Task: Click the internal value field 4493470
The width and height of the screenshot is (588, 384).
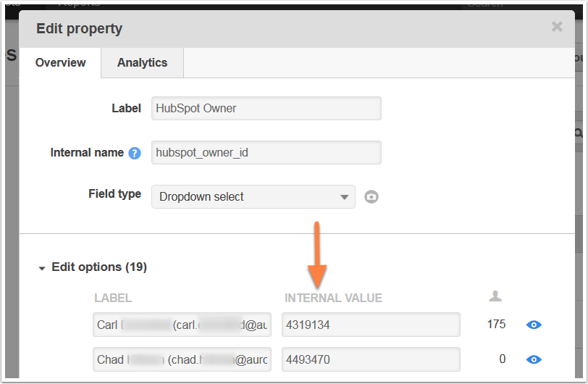Action: coord(371,359)
